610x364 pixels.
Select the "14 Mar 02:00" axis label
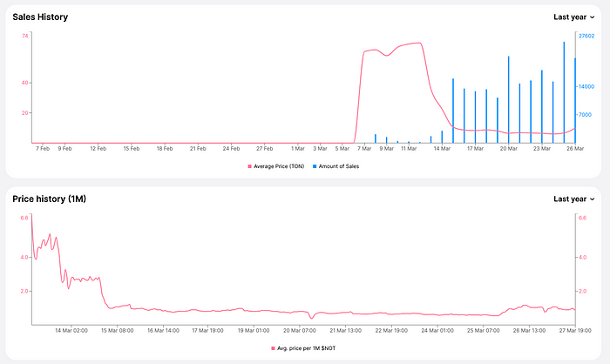coord(71,331)
